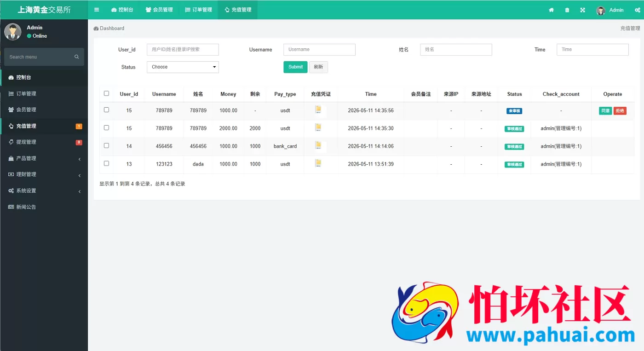Click the dada name cell
This screenshot has height=351, width=644.
click(x=198, y=164)
